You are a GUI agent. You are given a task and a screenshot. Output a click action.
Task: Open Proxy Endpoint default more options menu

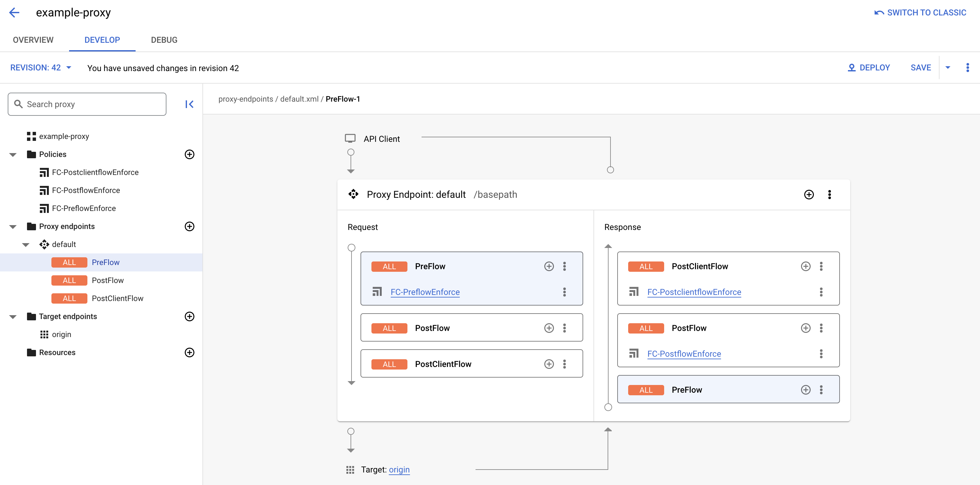point(829,195)
